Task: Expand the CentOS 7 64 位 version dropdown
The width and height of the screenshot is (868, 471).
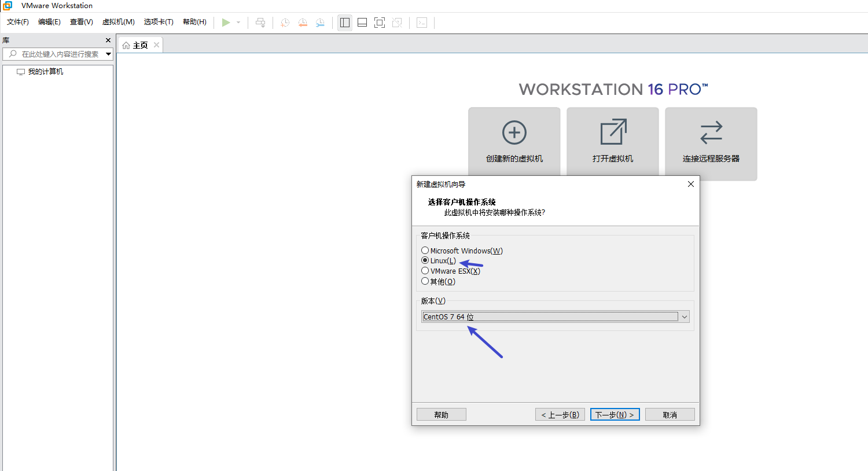Action: coord(684,317)
